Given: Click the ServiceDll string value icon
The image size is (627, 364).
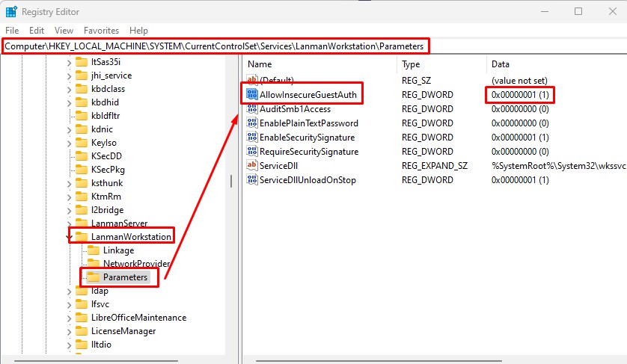Looking at the screenshot, I should point(252,165).
